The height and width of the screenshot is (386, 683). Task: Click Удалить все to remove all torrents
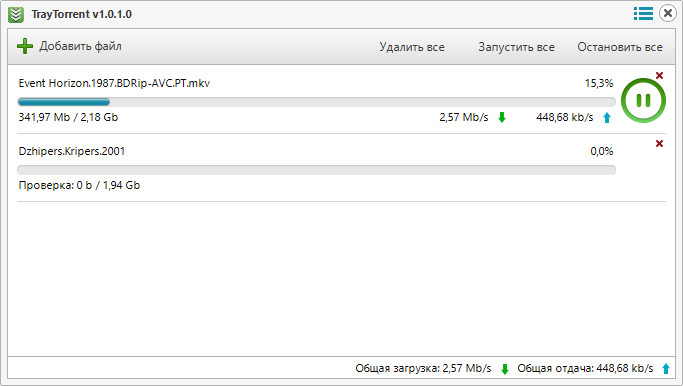412,47
